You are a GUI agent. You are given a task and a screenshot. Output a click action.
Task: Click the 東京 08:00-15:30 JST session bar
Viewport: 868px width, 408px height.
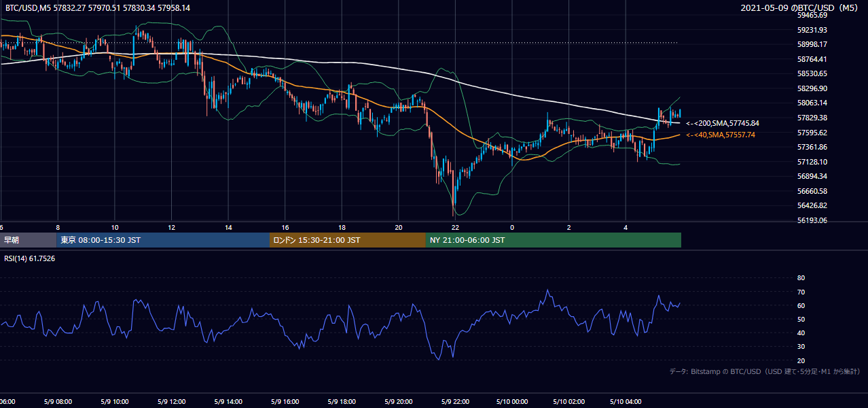pos(163,240)
